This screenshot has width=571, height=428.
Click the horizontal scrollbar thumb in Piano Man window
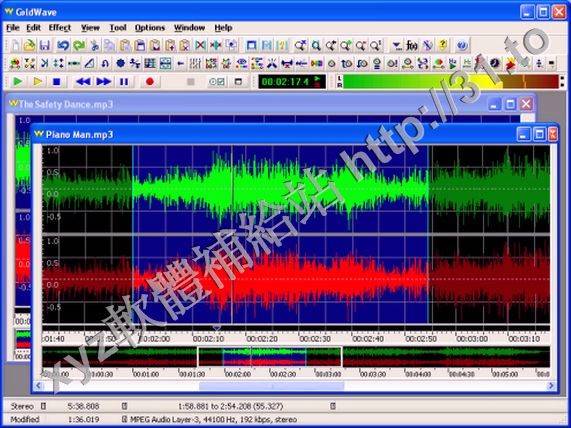click(271, 385)
